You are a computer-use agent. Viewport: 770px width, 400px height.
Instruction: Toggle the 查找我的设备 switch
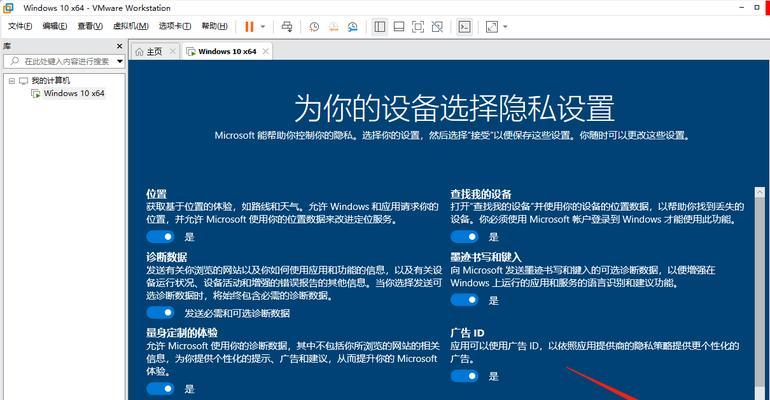[x=465, y=237]
